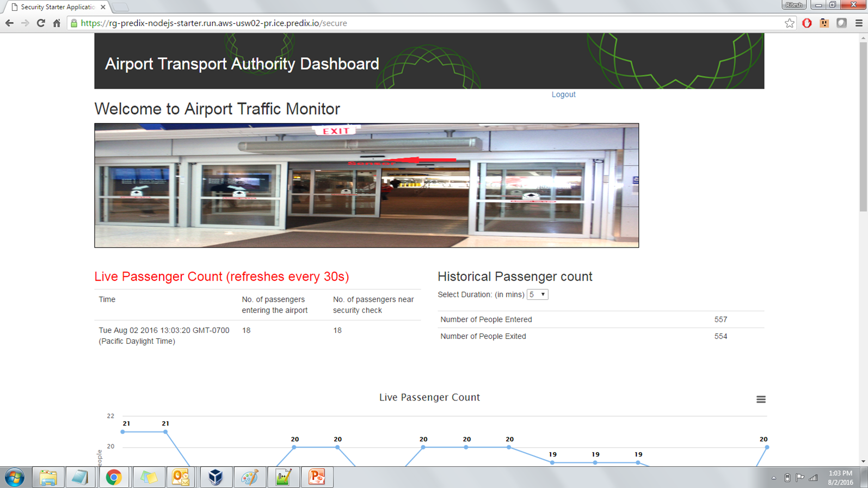Screen dimensions: 868x488
Task: Click the Logout link
Action: (x=563, y=94)
